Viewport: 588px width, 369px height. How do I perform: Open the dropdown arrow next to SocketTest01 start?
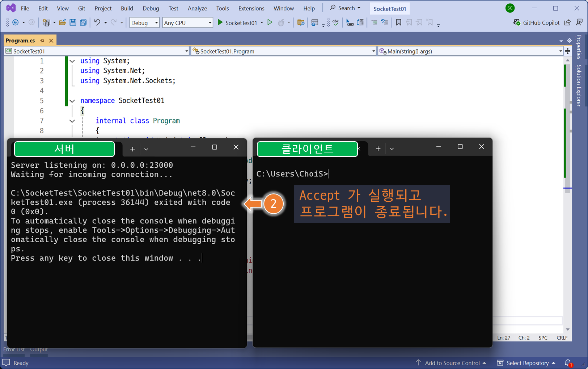(x=262, y=22)
